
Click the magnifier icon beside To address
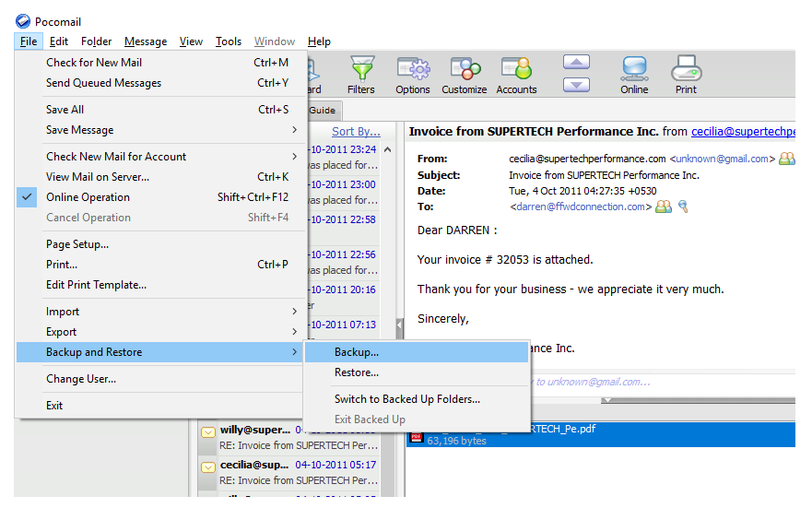tap(684, 207)
